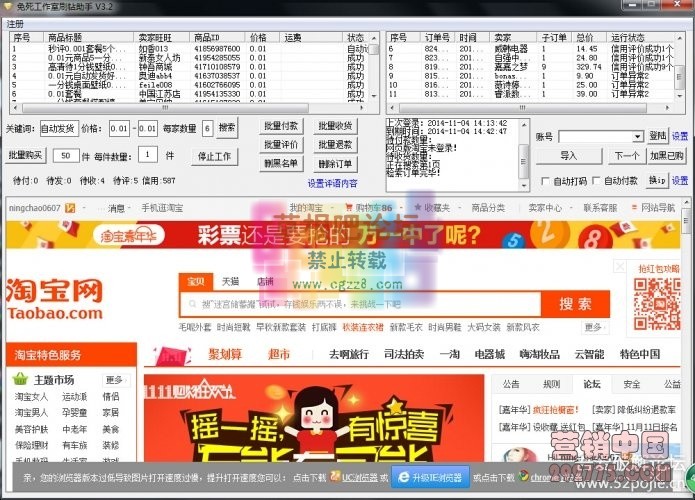Click the 每家数量 input field
Screen dimensions: 695x500
pyautogui.click(x=207, y=129)
